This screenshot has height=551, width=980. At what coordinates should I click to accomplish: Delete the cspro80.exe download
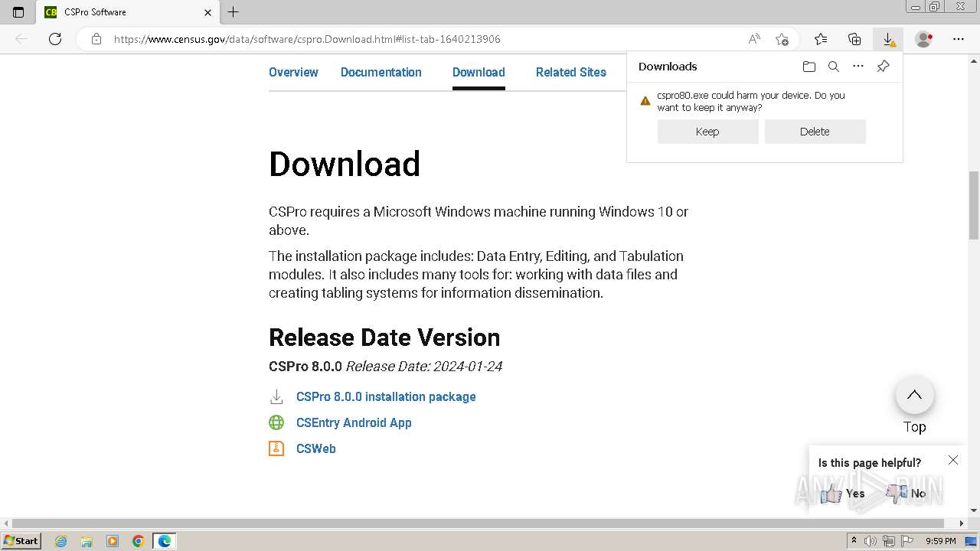(815, 132)
